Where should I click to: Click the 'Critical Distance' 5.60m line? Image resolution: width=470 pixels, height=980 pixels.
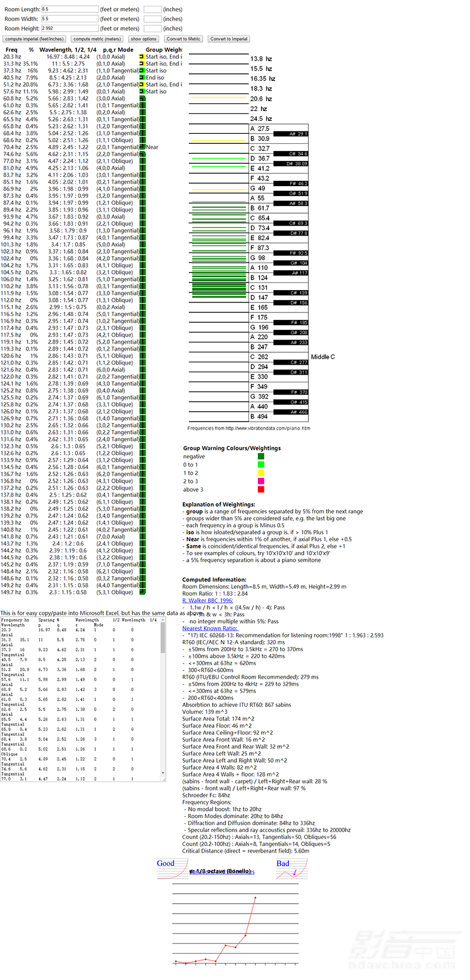[246, 851]
